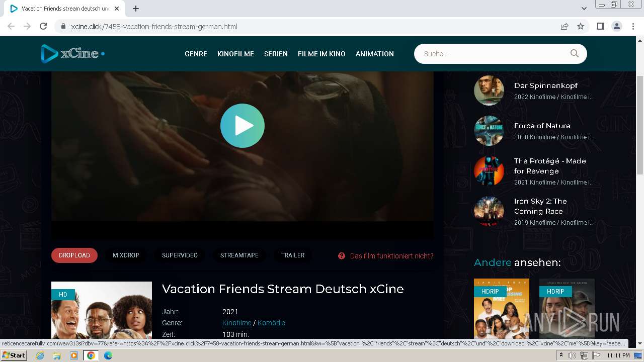Show hidden system tray icons

561,355
